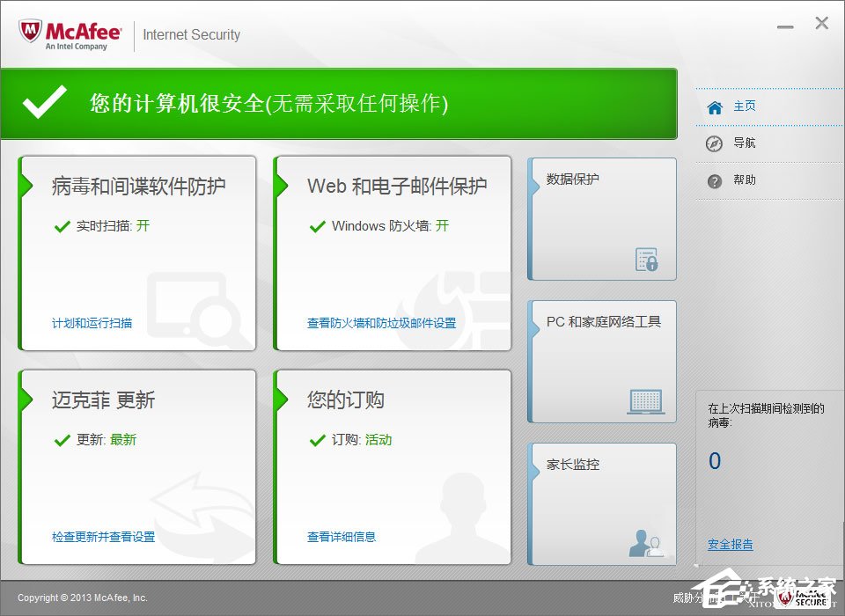Screen dimensions: 845x616
Task: Open the 安全报告 security report link
Action: tap(730, 544)
